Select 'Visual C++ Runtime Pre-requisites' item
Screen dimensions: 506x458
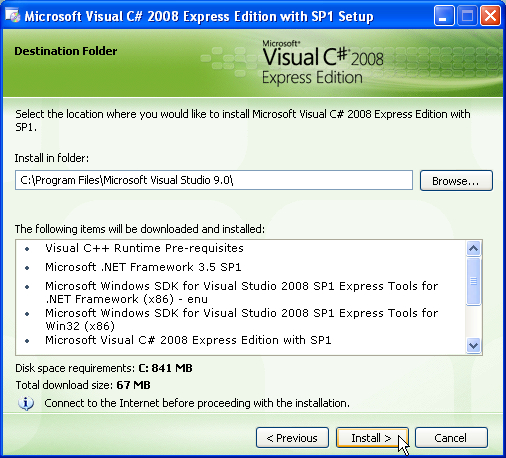tap(144, 248)
